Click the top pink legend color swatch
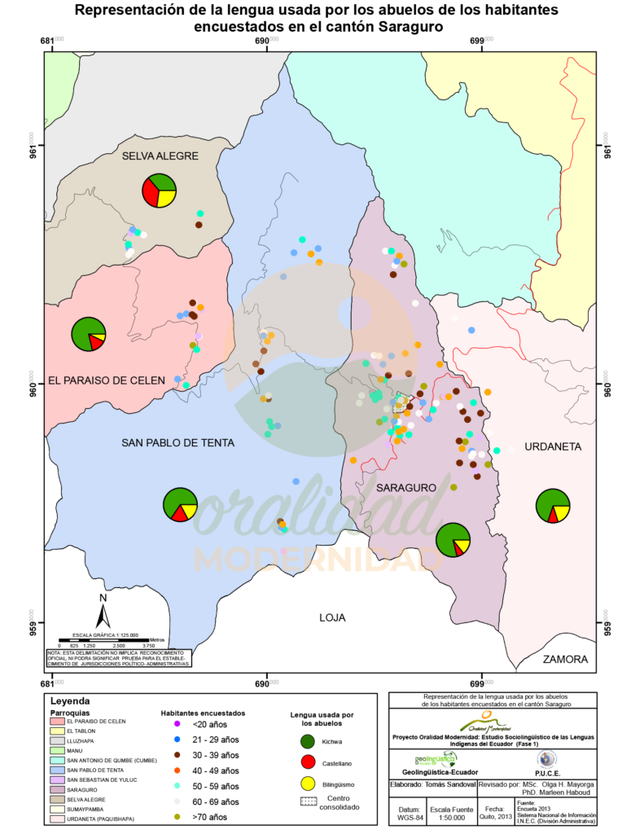The image size is (644, 834). pyautogui.click(x=57, y=722)
